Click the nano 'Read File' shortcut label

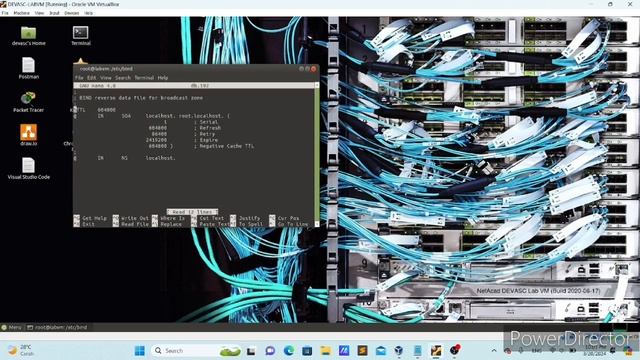coord(135,224)
